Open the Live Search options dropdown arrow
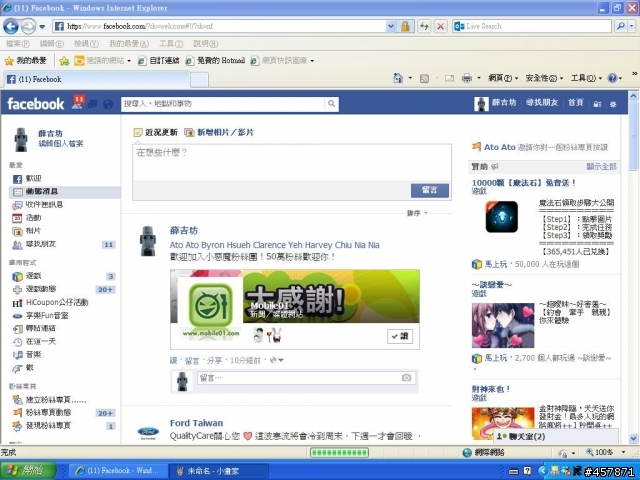The height and width of the screenshot is (480, 640). click(632, 26)
